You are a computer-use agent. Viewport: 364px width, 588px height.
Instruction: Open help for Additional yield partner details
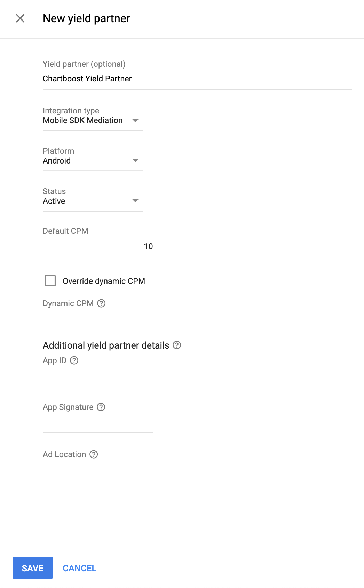point(177,345)
